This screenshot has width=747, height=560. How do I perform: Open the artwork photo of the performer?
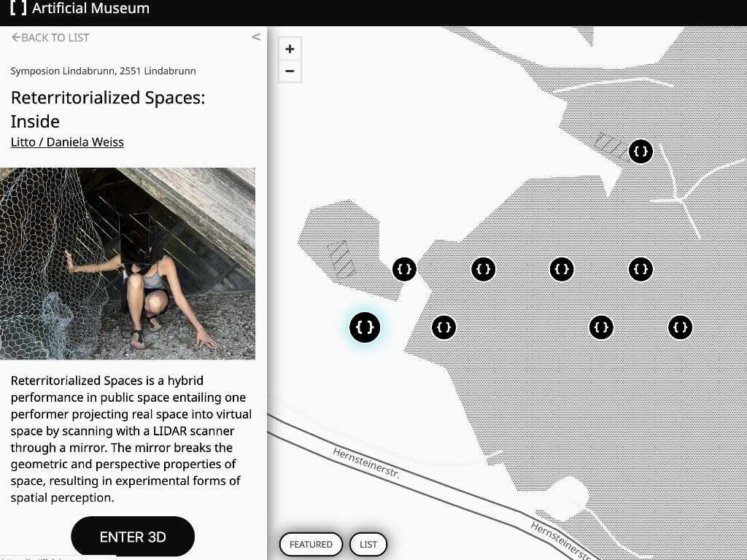tap(128, 263)
